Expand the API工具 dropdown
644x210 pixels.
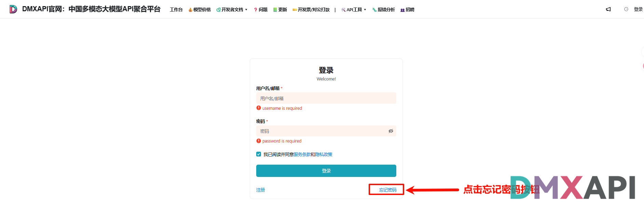coord(354,10)
